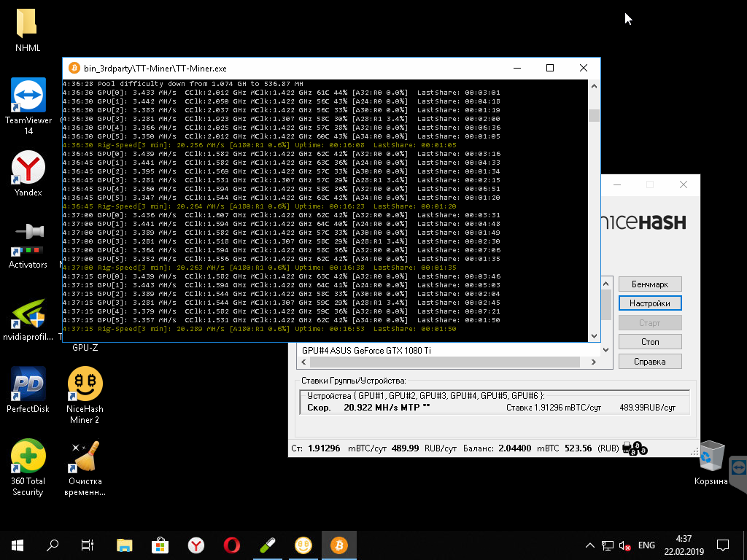Open Yandex browser from the taskbar
Image resolution: width=747 pixels, height=560 pixels.
[196, 545]
